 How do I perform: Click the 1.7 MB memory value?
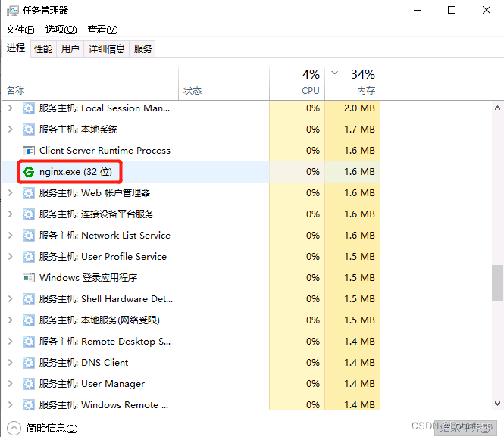point(359,130)
